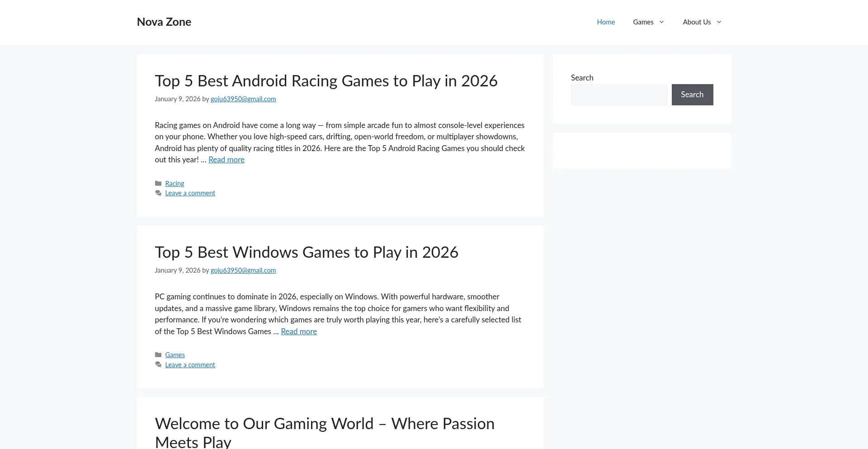This screenshot has height=449, width=868.
Task: Expand the About Us dropdown arrow
Action: point(719,22)
